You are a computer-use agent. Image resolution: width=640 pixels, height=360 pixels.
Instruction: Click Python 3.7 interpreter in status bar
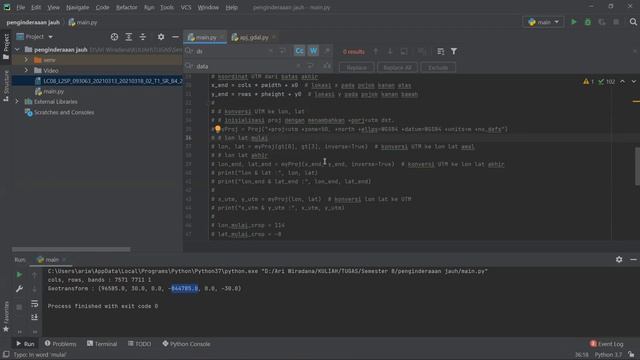608,355
